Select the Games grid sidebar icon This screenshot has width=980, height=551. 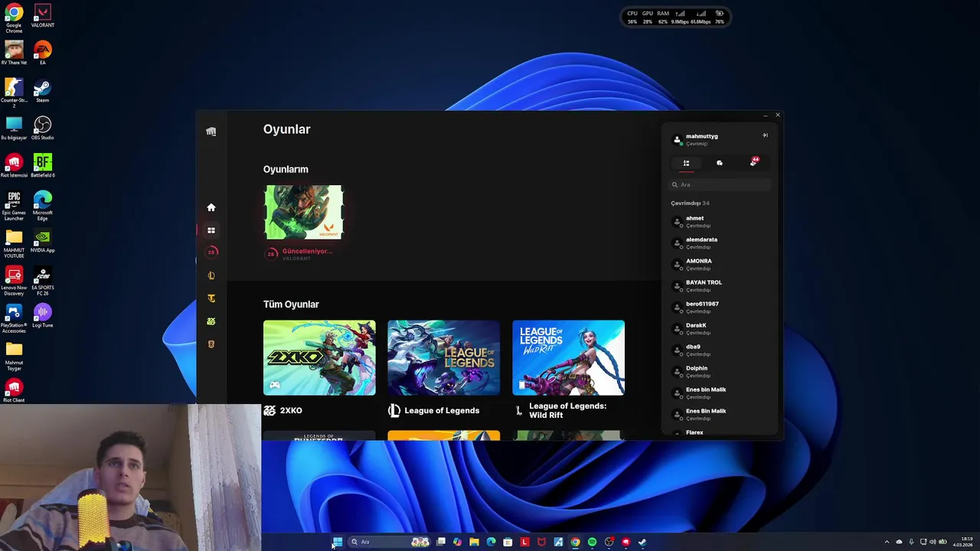coord(211,230)
